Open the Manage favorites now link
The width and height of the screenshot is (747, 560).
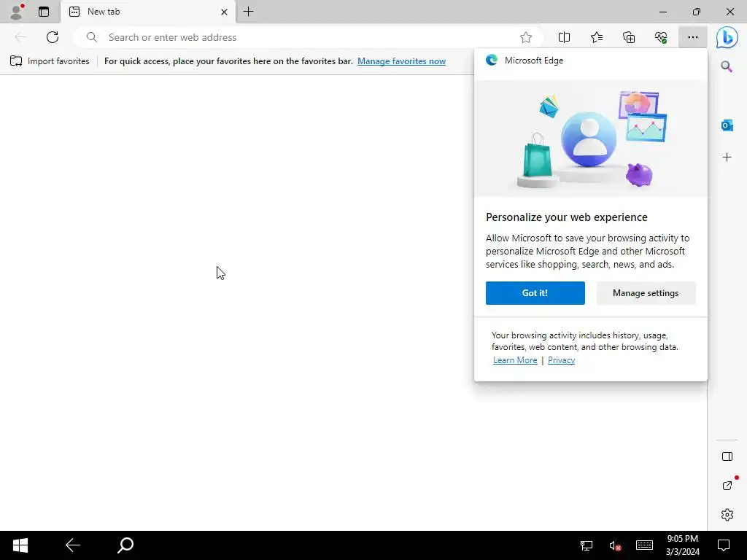click(x=402, y=61)
